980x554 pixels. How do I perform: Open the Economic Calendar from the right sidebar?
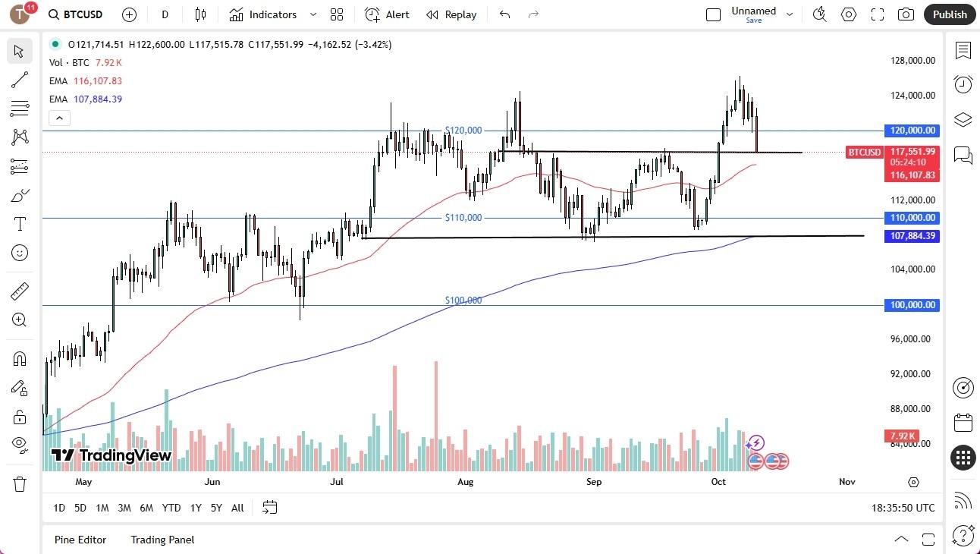point(963,422)
